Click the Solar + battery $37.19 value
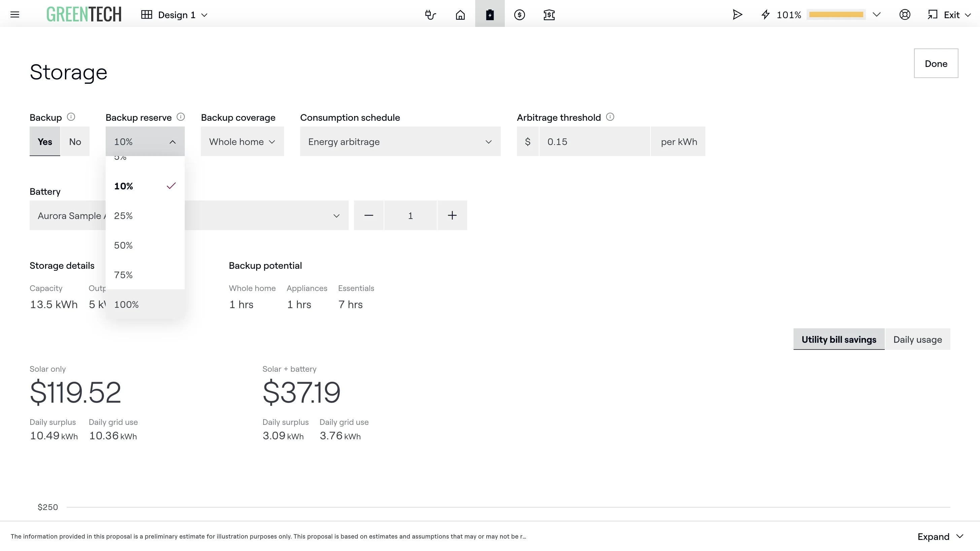This screenshot has height=551, width=980. tap(301, 392)
